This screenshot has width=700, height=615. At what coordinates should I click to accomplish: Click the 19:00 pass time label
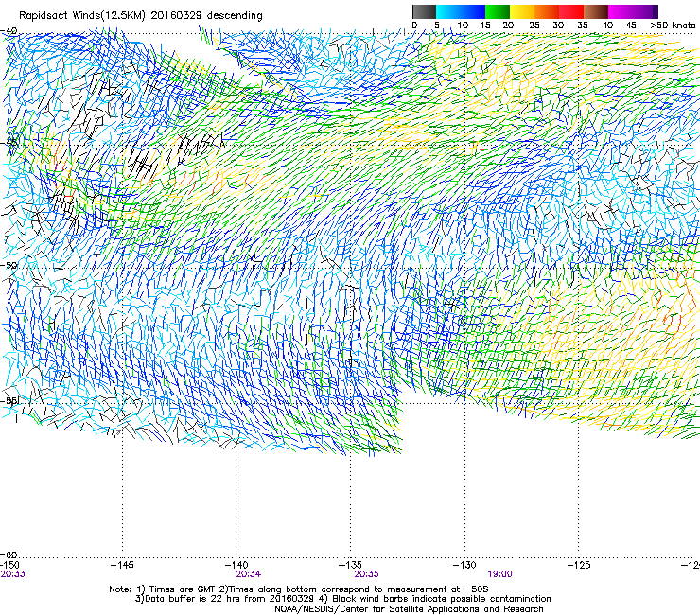coord(499,574)
